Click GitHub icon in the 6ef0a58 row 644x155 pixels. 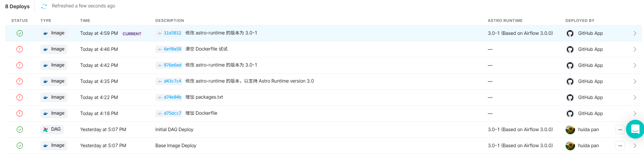(x=570, y=49)
